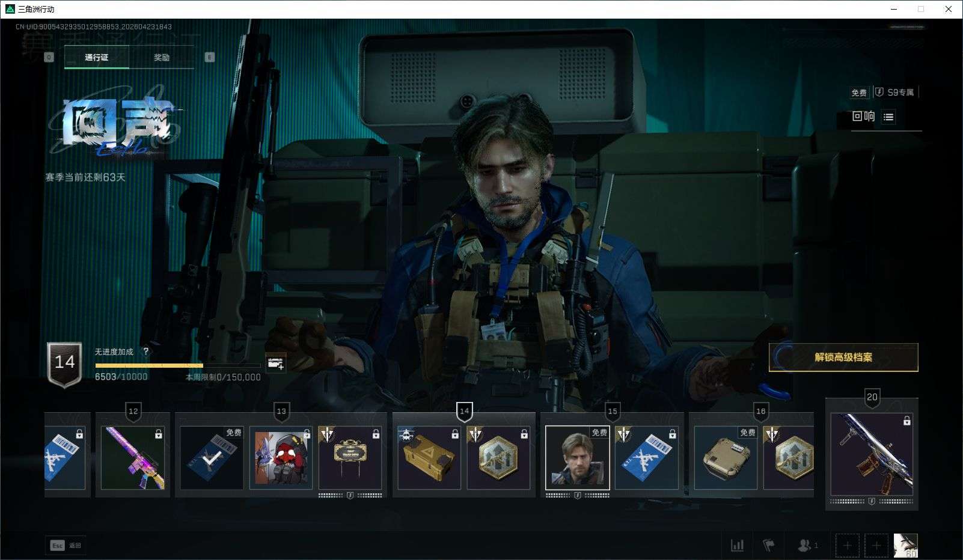
Task: Click the 6503/10000 experience value
Action: [121, 377]
